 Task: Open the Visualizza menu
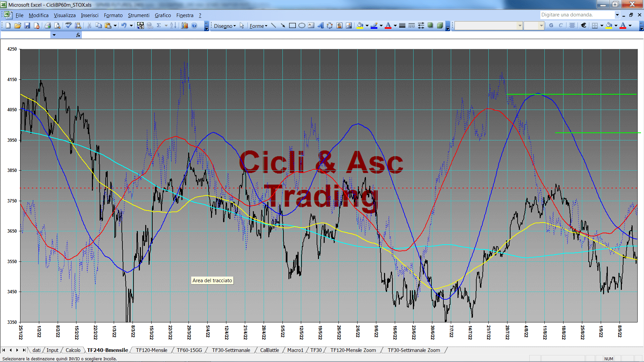click(65, 15)
